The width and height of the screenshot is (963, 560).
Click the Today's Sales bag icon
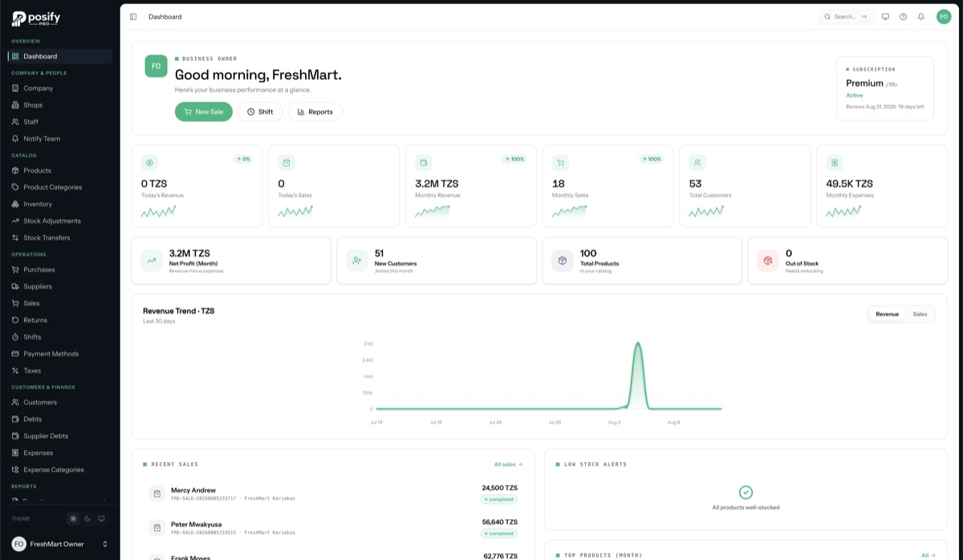click(x=286, y=163)
